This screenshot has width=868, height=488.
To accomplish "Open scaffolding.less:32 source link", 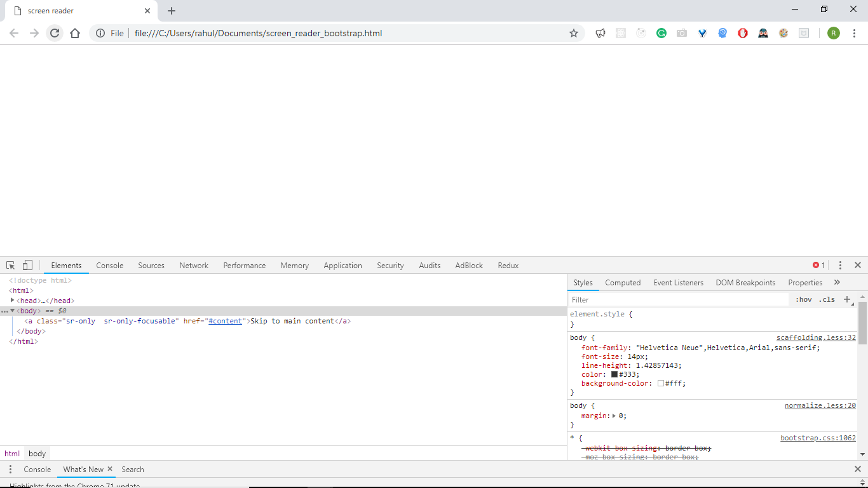I will [816, 338].
